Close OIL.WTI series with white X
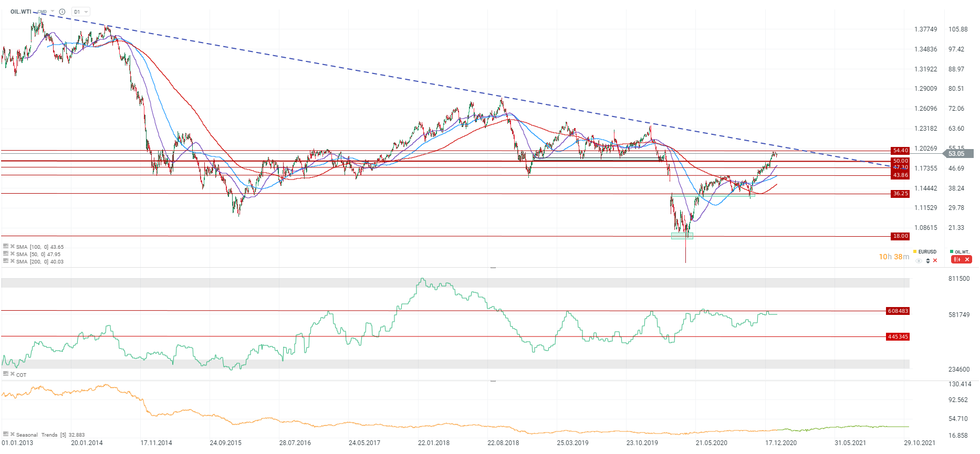The height and width of the screenshot is (454, 980). click(967, 259)
